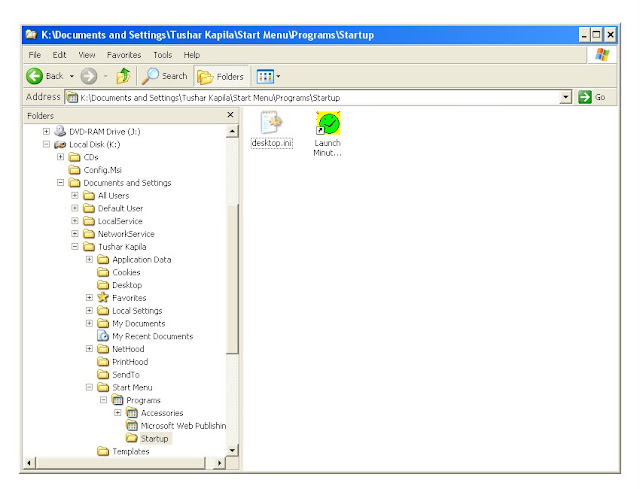The image size is (640, 489).
Task: Open the address bar dropdown arrow
Action: click(x=566, y=97)
